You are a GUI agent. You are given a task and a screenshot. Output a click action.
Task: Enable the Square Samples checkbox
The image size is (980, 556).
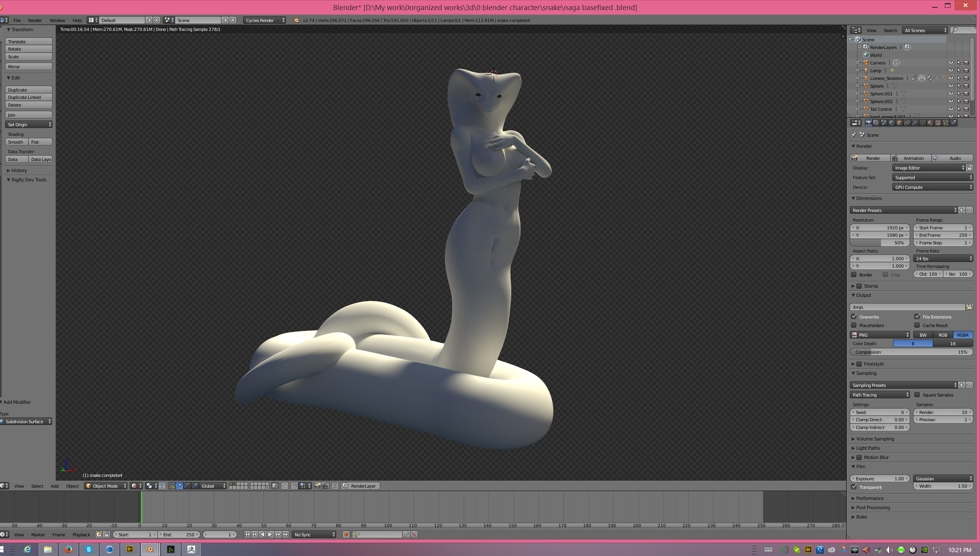point(917,395)
